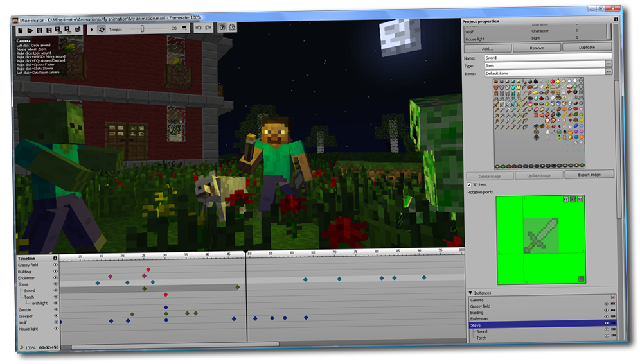This screenshot has height=364, width=640.
Task: Adjust the Tempo slider handle
Action: [142, 28]
